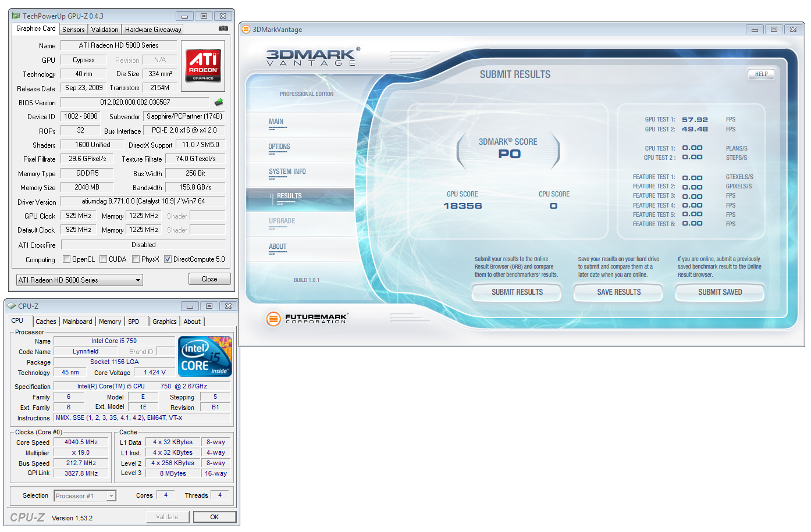Click the GPU Name field

click(x=119, y=45)
